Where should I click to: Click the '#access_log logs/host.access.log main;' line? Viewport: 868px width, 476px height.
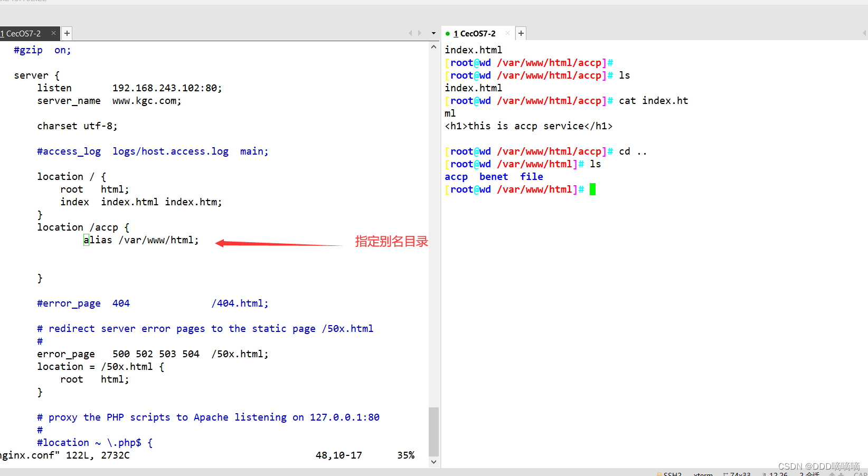click(153, 151)
